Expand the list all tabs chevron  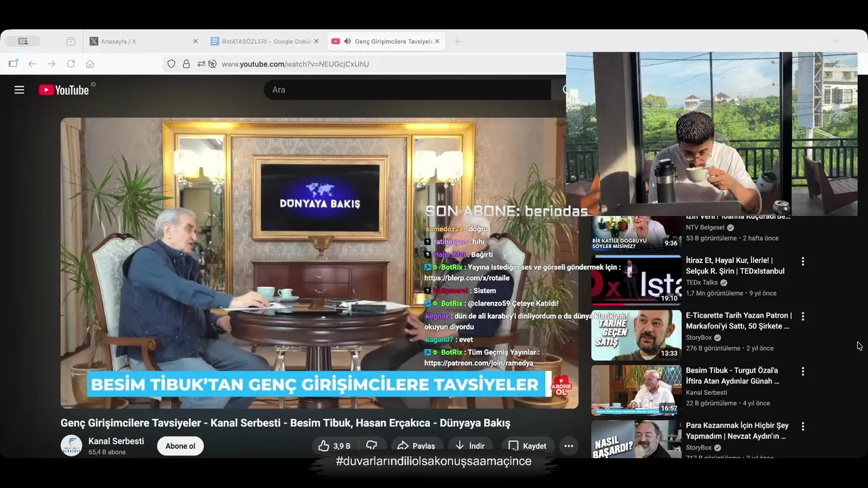click(x=835, y=41)
